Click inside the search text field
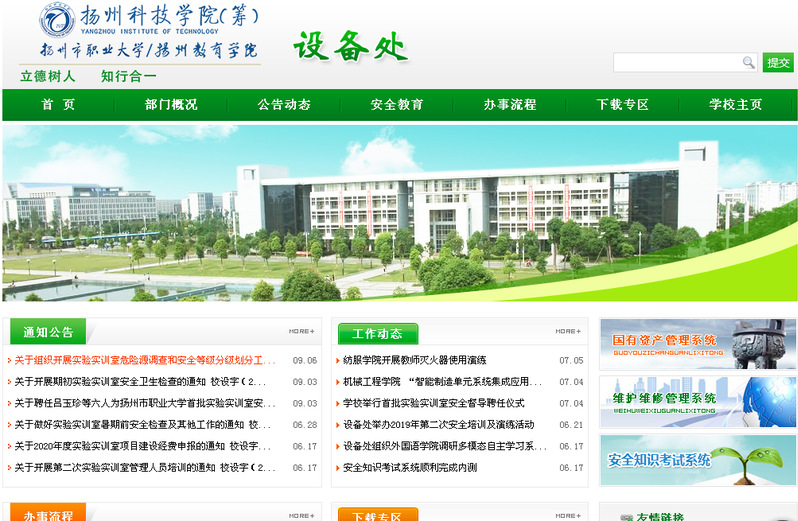The width and height of the screenshot is (798, 521). point(678,63)
